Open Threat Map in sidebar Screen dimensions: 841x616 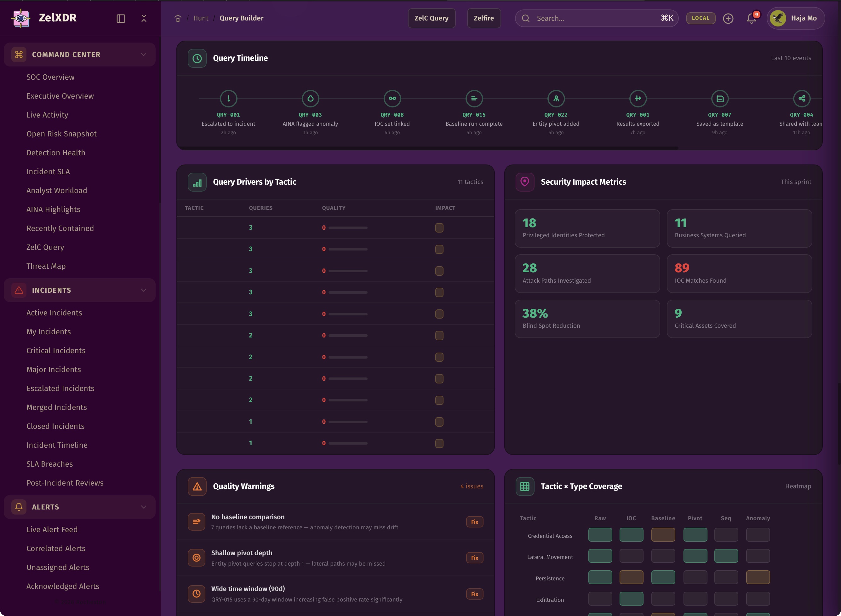pos(46,266)
